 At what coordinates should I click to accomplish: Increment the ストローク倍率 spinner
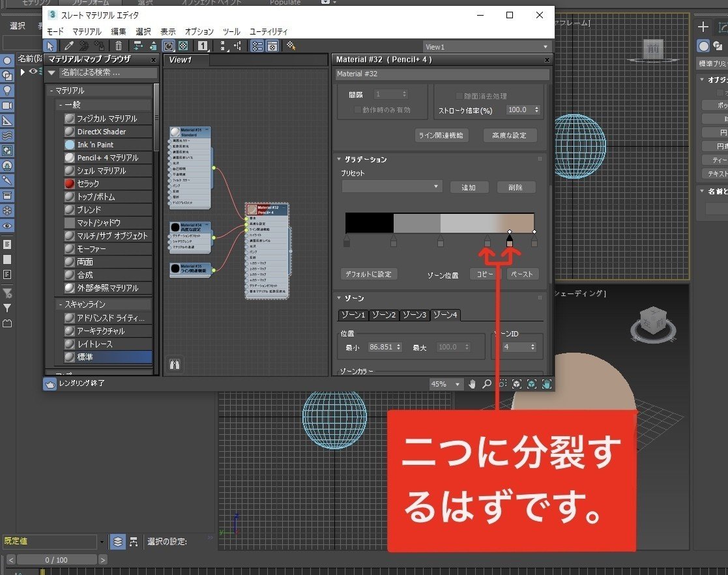pyautogui.click(x=537, y=108)
